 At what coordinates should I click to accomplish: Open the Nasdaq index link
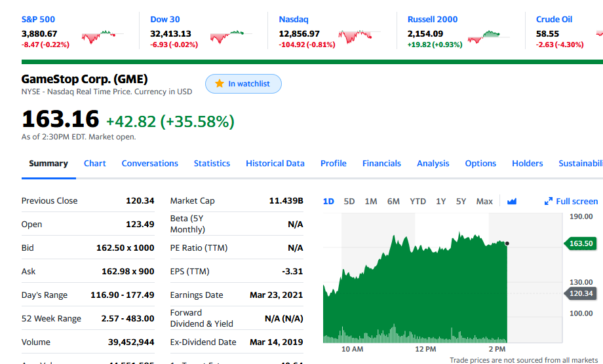[294, 19]
